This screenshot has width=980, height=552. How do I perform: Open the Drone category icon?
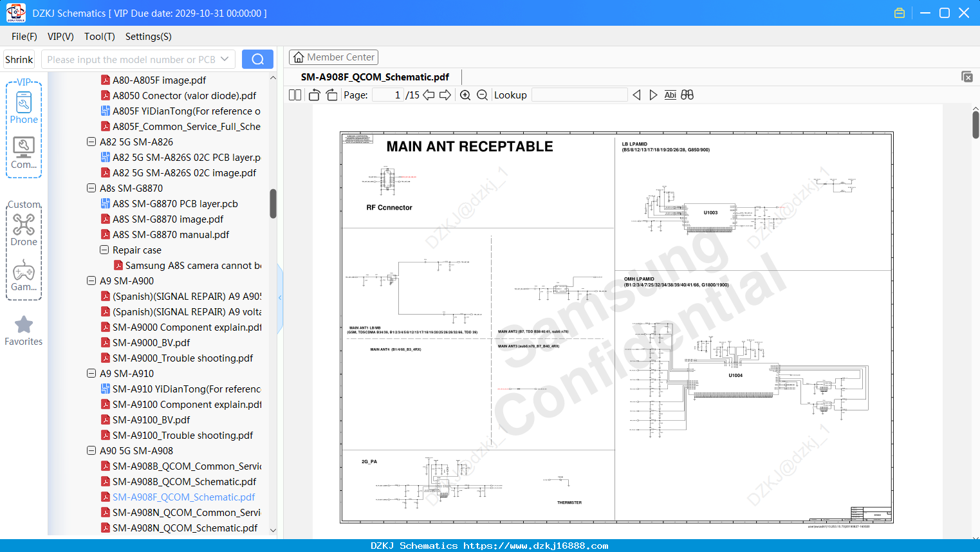(24, 230)
